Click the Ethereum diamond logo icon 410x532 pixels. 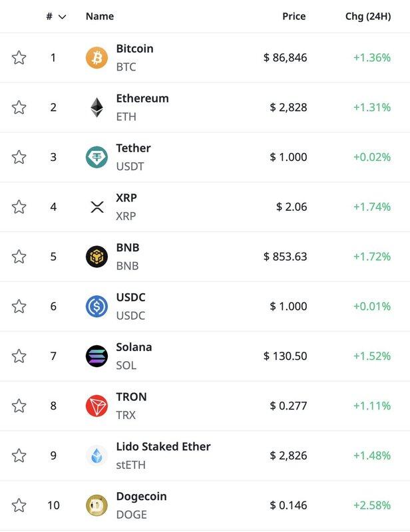(97, 108)
